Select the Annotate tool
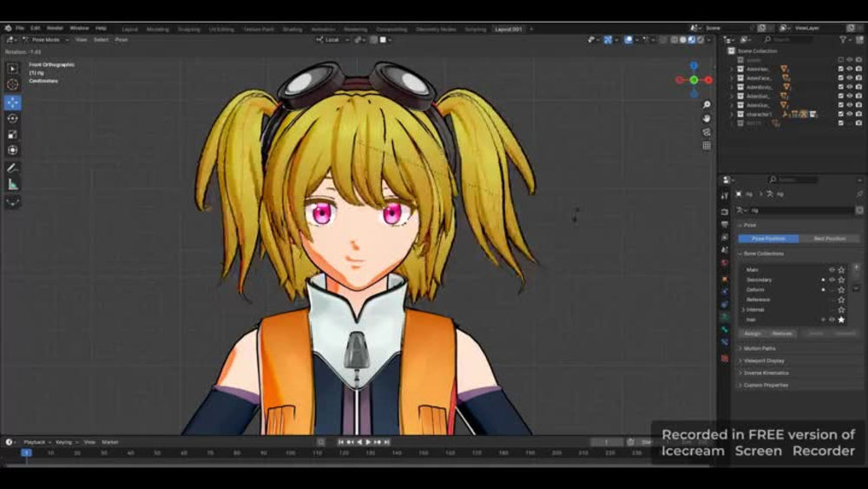Screen dimensions: 868x489 tap(12, 168)
